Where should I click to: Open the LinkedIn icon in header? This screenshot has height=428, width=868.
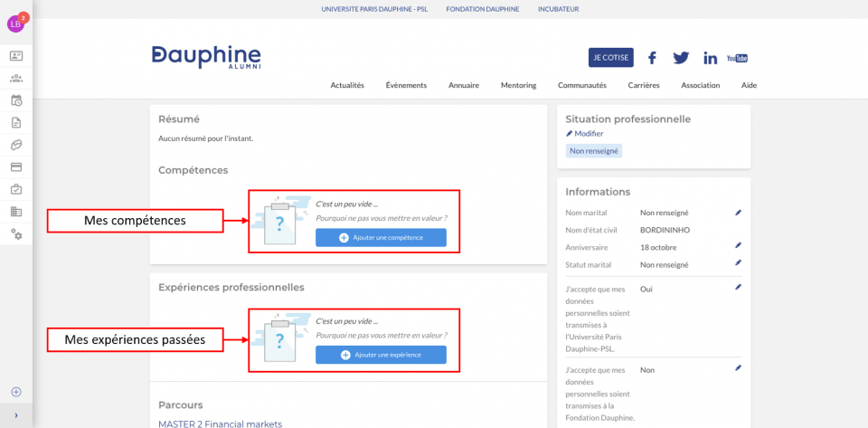710,58
